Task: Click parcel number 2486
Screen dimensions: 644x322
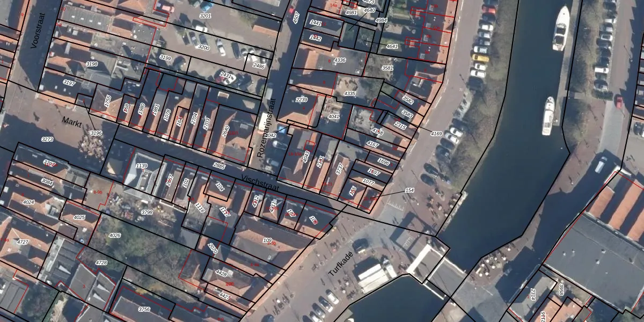Action: click(259, 66)
